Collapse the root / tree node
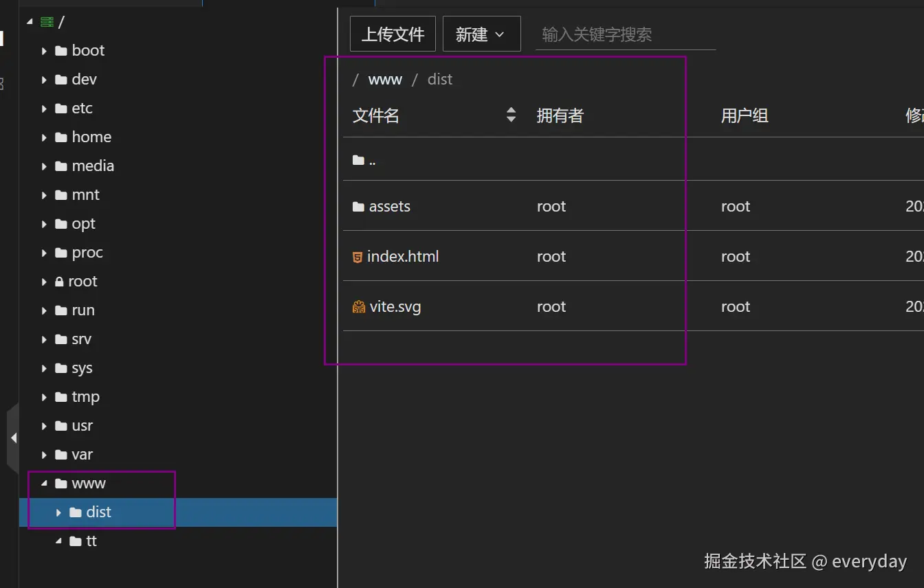Image resolution: width=924 pixels, height=588 pixels. click(30, 22)
